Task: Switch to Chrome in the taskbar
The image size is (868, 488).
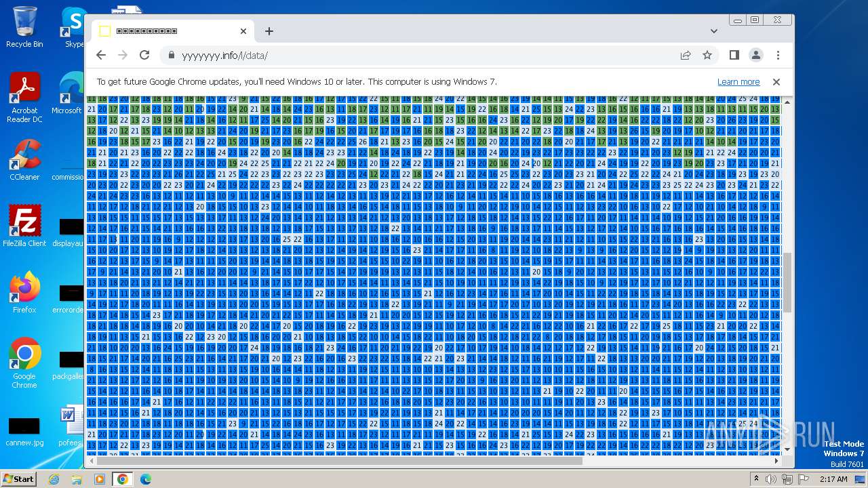Action: point(123,479)
